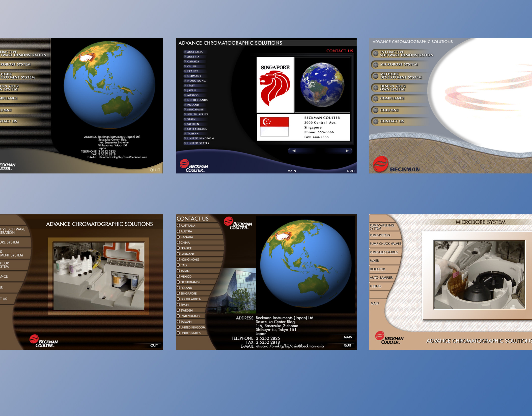The image size is (532, 416).
Task: Select the Contact Us round button on the white screen
Action: point(376,122)
